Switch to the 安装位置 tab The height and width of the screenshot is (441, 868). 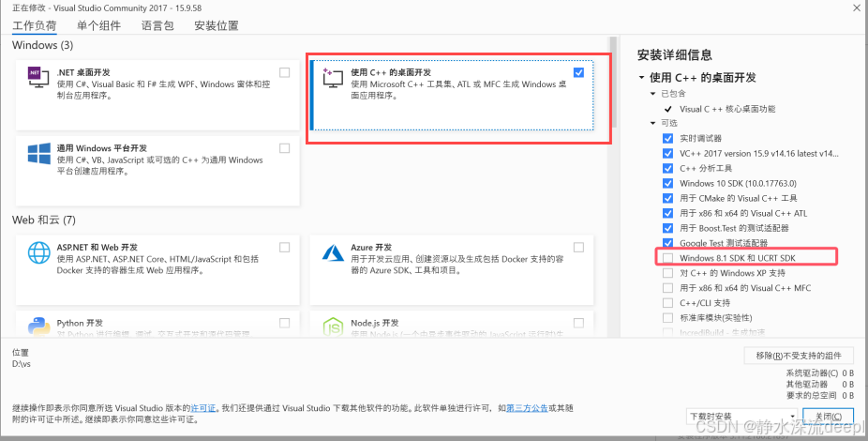coord(217,25)
